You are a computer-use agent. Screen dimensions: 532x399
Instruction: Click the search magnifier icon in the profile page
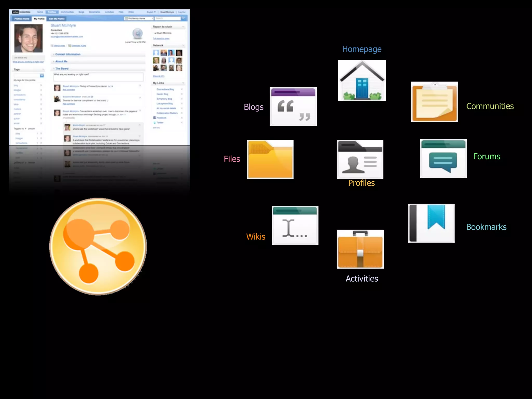coord(183,18)
